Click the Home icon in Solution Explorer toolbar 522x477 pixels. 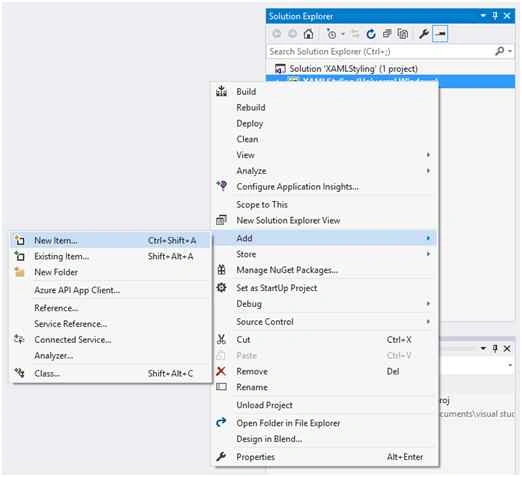coord(308,34)
